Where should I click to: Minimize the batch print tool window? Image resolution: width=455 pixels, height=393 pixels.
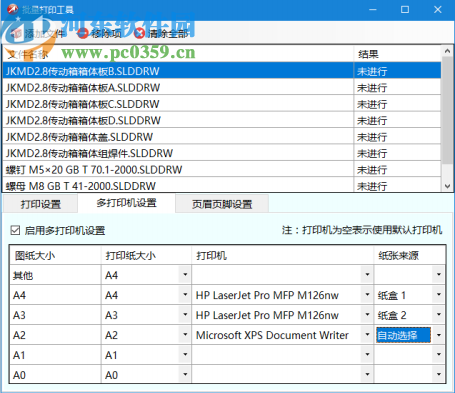373,9
